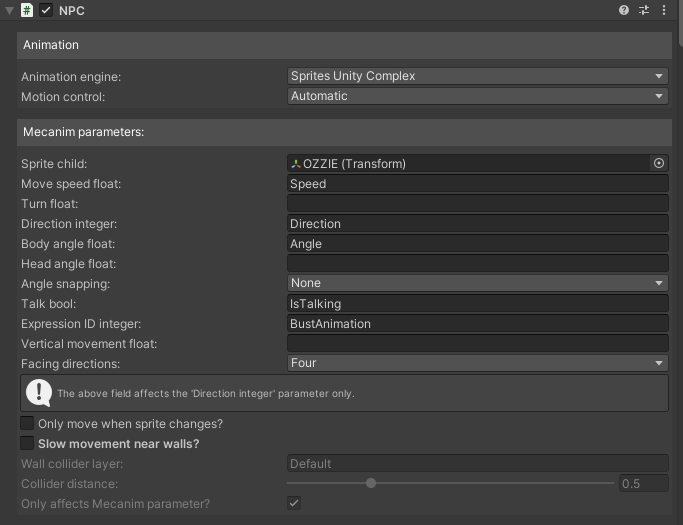Image resolution: width=683 pixels, height=525 pixels.
Task: Click the Move speed float input field
Action: click(x=477, y=183)
